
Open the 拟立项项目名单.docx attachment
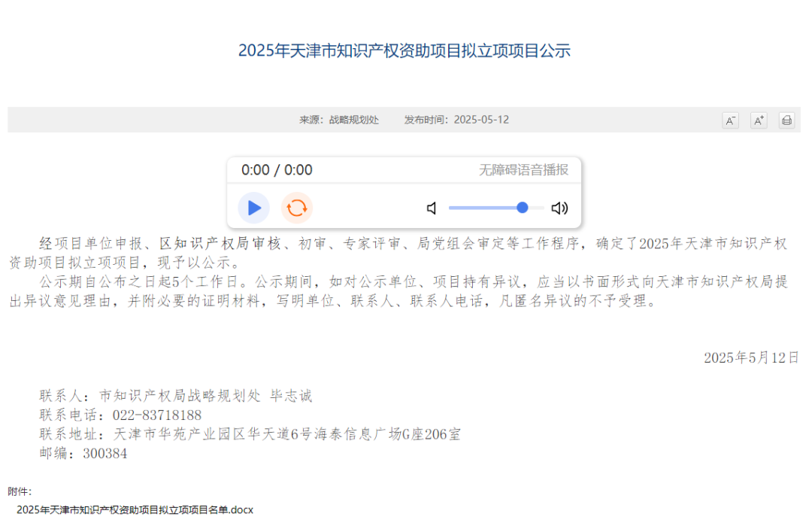[x=135, y=509]
